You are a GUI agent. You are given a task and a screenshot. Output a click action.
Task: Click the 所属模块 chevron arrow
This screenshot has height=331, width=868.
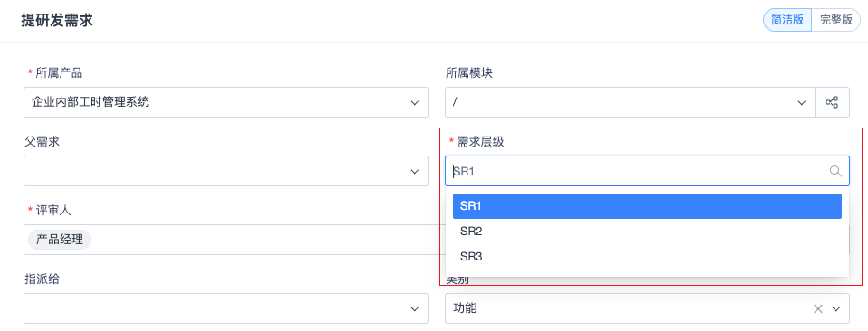801,102
